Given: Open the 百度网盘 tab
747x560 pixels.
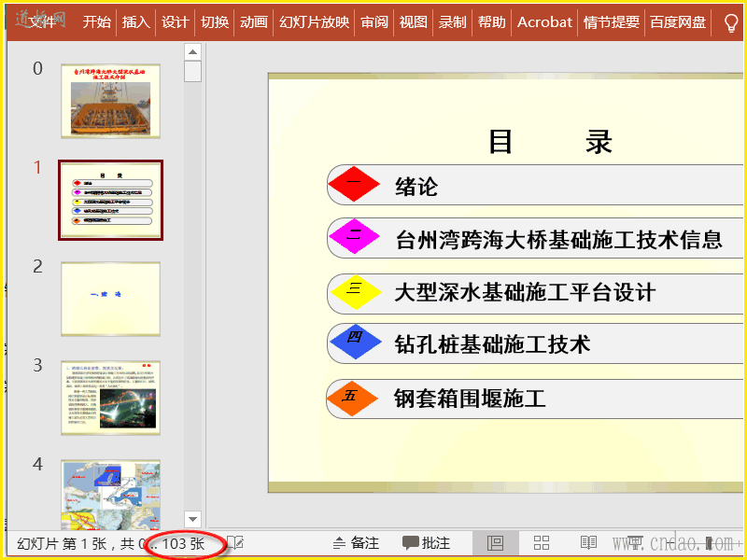Looking at the screenshot, I should click(678, 21).
